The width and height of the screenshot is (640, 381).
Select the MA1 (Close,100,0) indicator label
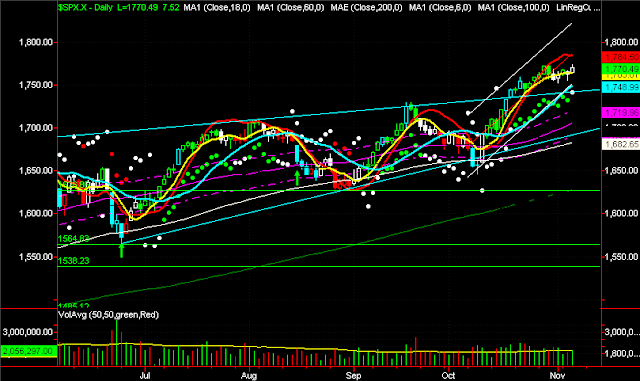point(513,7)
